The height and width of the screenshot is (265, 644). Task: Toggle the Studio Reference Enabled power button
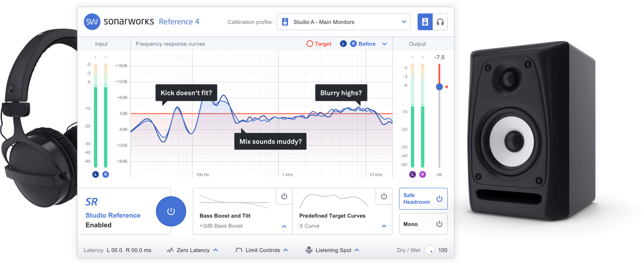[x=171, y=211]
